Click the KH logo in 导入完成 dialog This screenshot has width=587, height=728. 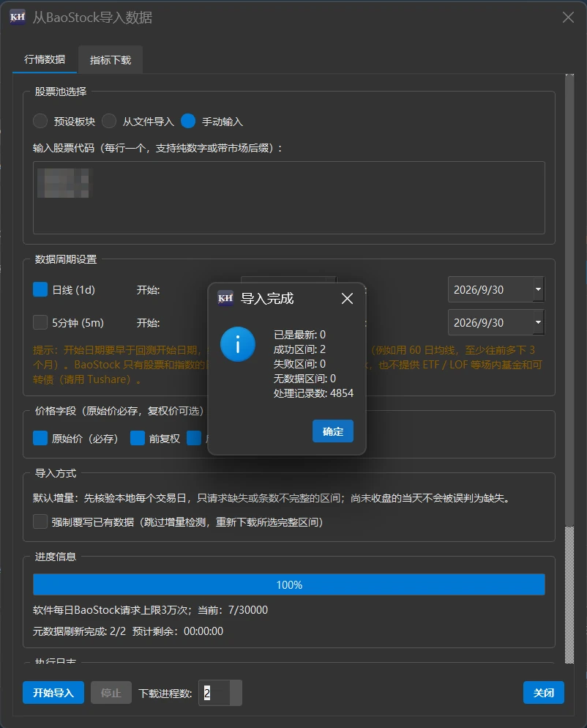(x=225, y=298)
